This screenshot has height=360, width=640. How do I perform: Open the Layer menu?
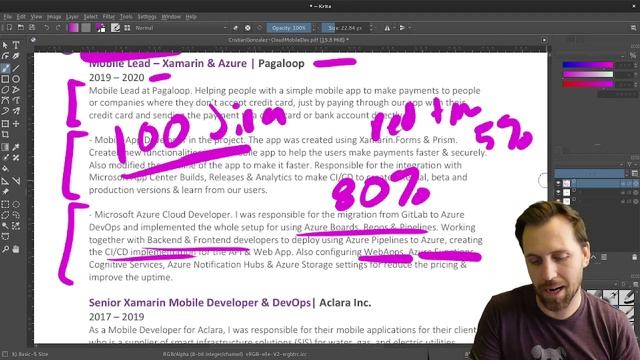click(x=72, y=17)
